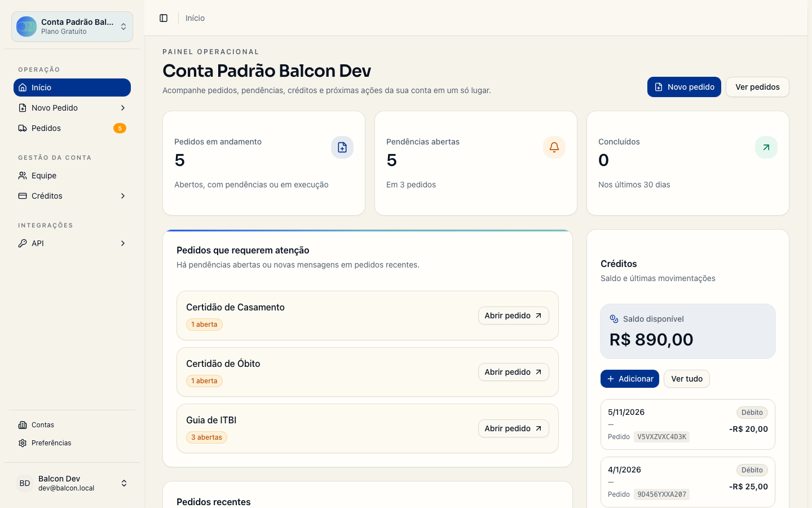The height and width of the screenshot is (508, 812).
Task: Click the Pendências abertas bell icon
Action: coord(554,147)
